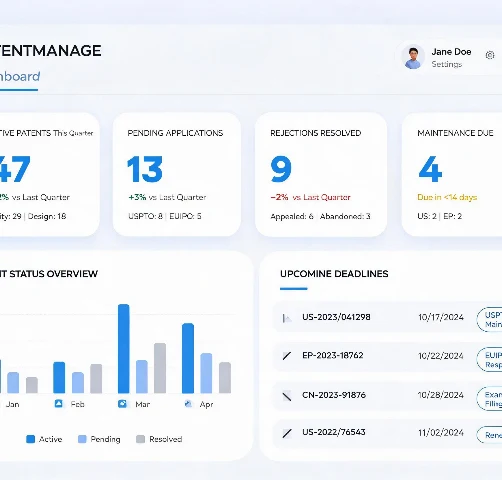This screenshot has width=502, height=480.
Task: Open the Settings link under Jane Doe
Action: [x=447, y=64]
